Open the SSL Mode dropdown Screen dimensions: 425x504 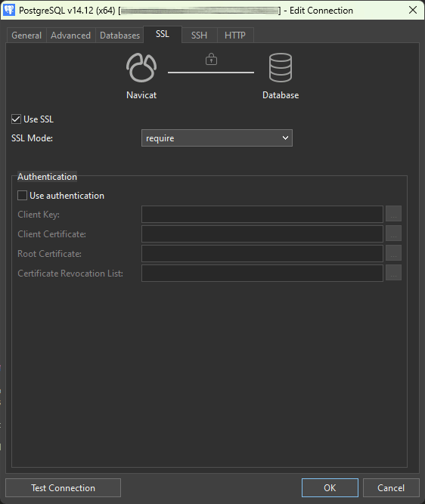pyautogui.click(x=217, y=138)
